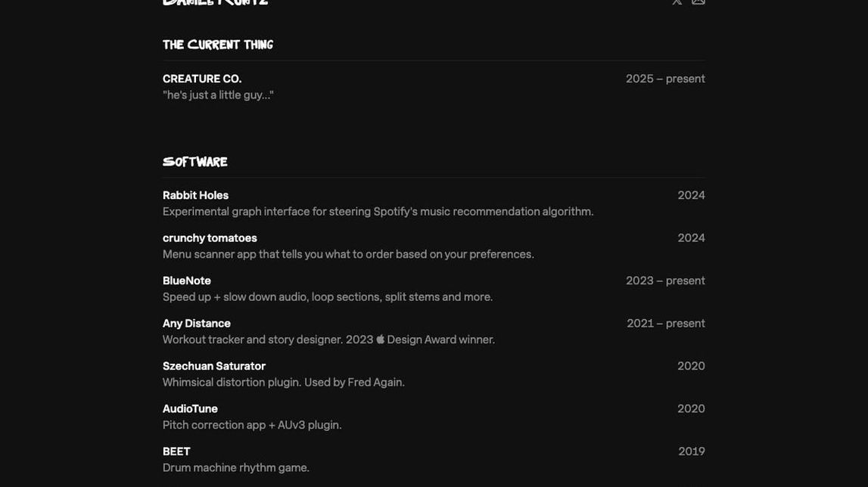Screen dimensions: 868x487
Task: Click the "2021 – present" date label
Action: [666, 324]
